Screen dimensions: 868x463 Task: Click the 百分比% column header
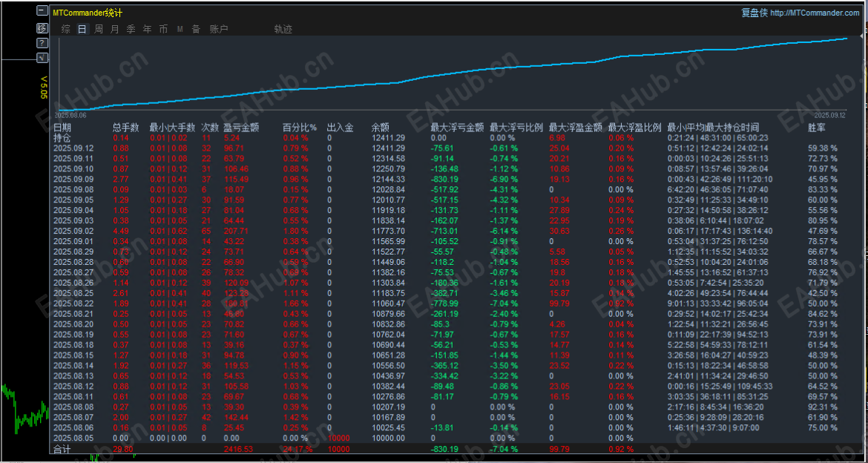300,128
